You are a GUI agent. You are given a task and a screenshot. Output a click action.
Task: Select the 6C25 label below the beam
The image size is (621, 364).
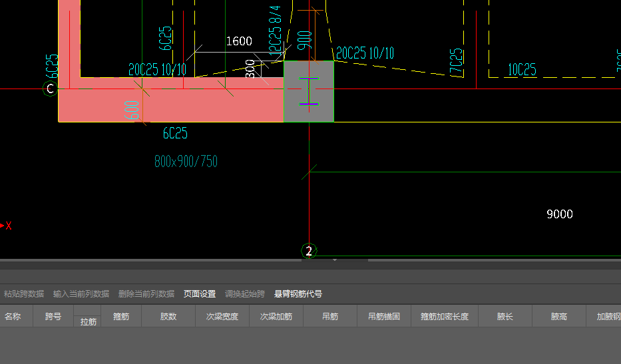[x=175, y=133]
